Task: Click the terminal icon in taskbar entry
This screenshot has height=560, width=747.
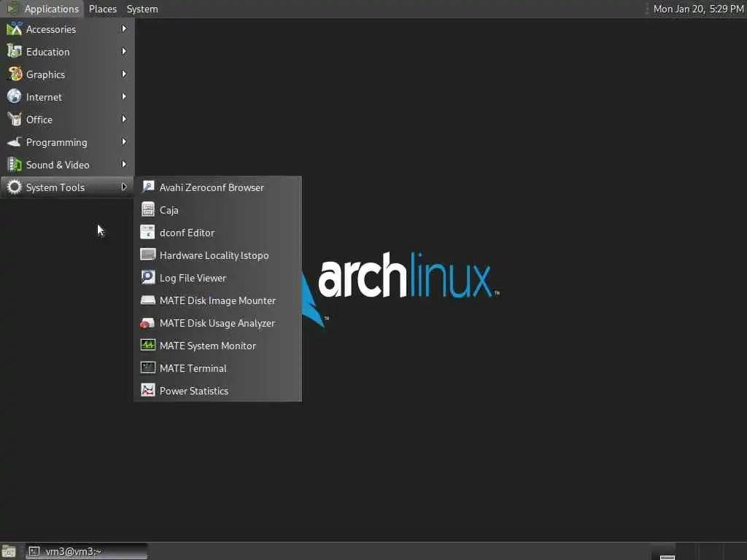Action: point(34,551)
